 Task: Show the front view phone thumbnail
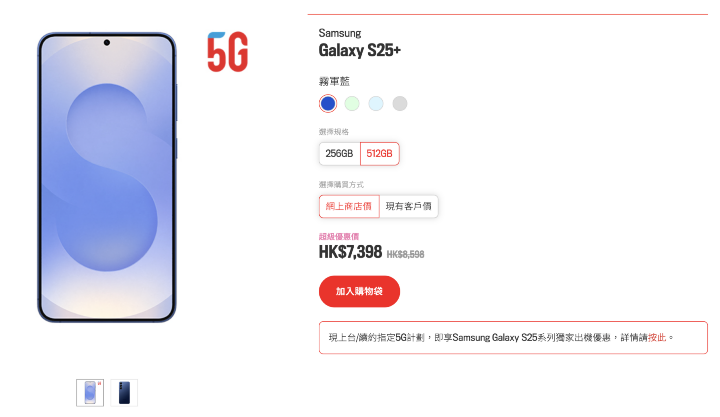pyautogui.click(x=90, y=392)
